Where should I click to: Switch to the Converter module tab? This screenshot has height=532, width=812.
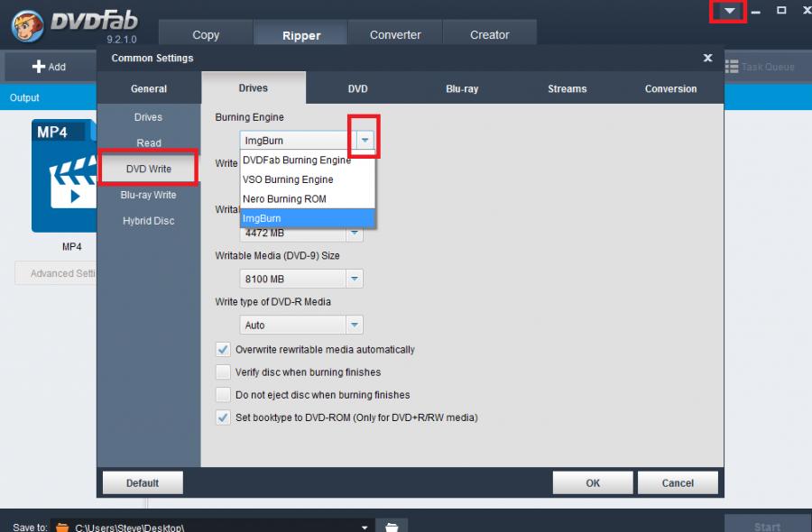point(395,34)
